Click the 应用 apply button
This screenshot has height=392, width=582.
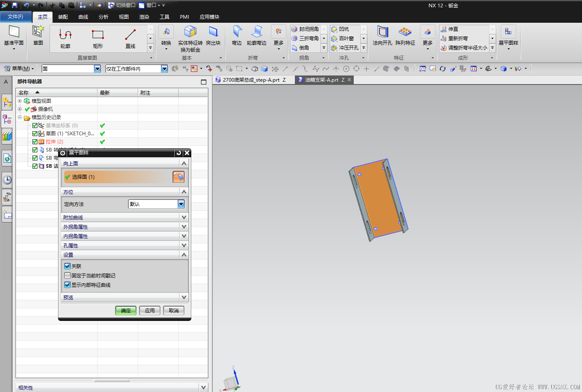[150, 310]
